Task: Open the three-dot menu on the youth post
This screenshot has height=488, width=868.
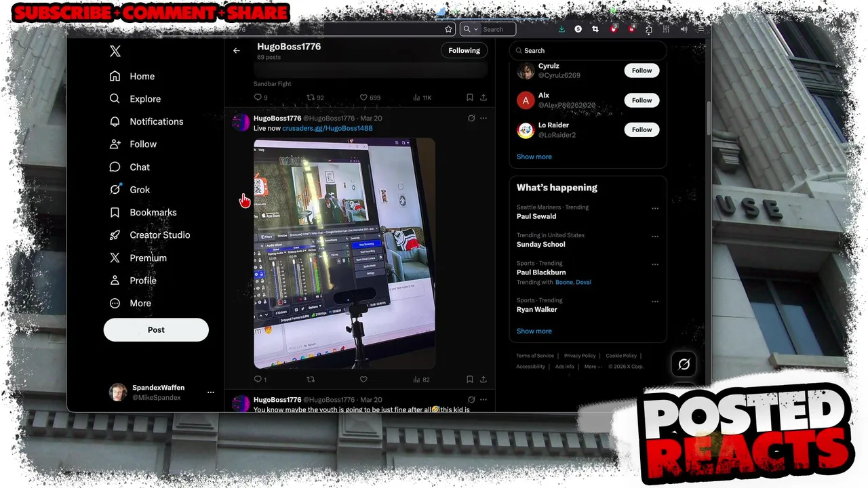Action: click(484, 400)
